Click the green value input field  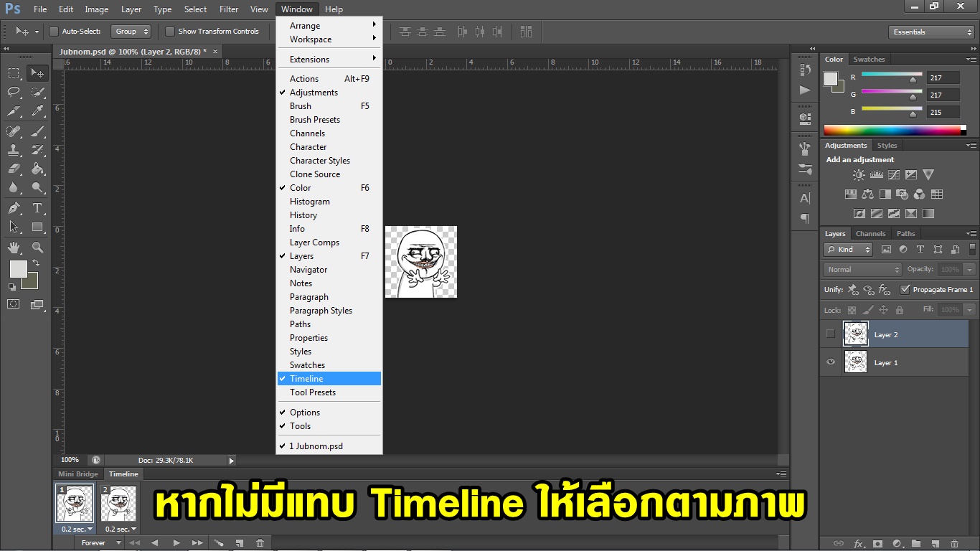943,95
